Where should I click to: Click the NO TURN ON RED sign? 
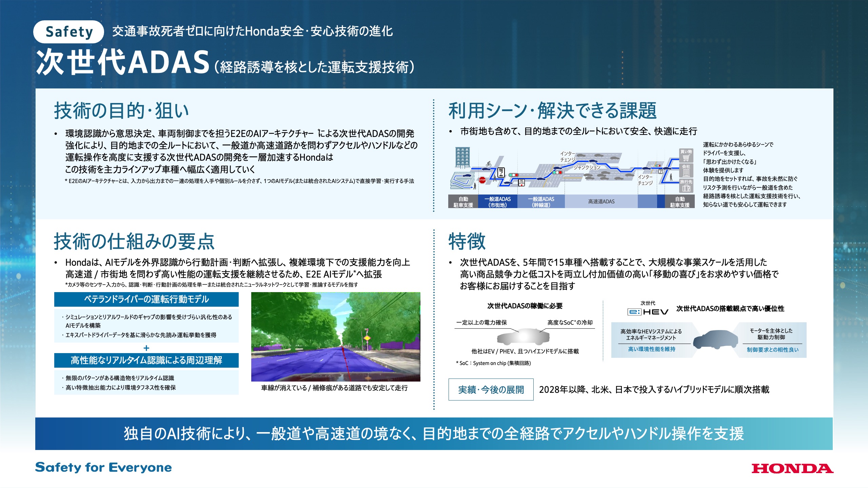coord(521,183)
